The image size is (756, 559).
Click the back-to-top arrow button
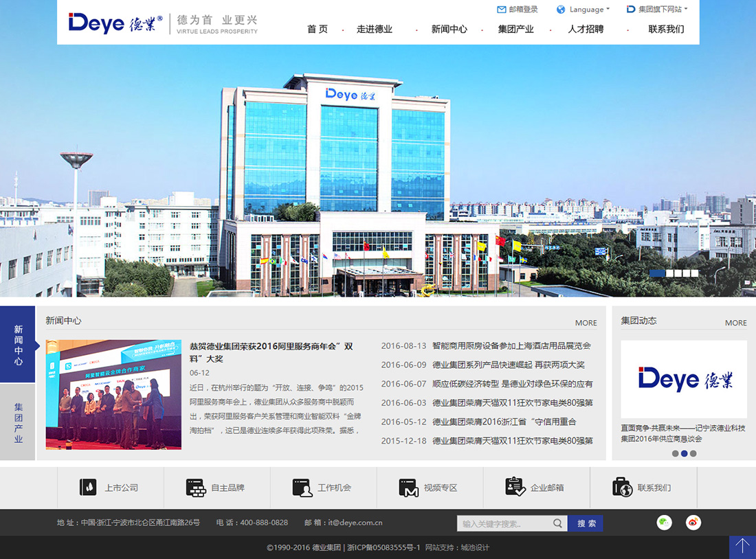[742, 547]
